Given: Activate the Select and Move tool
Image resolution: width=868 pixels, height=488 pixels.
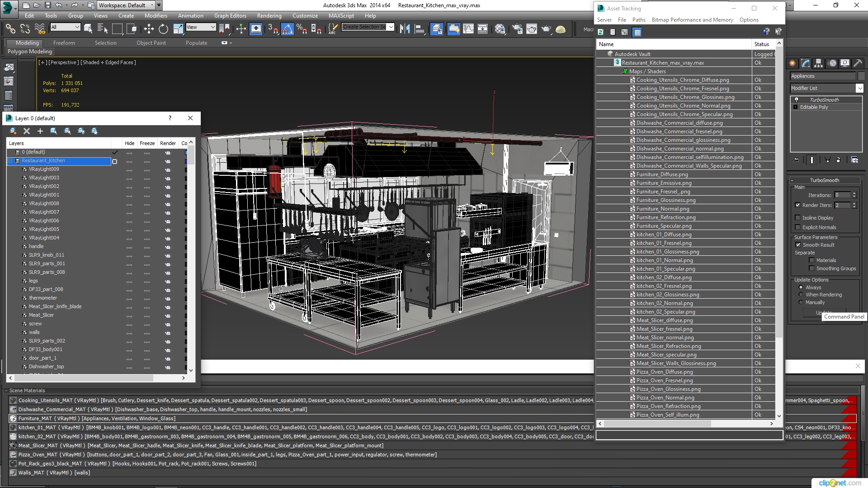Looking at the screenshot, I should (x=149, y=29).
